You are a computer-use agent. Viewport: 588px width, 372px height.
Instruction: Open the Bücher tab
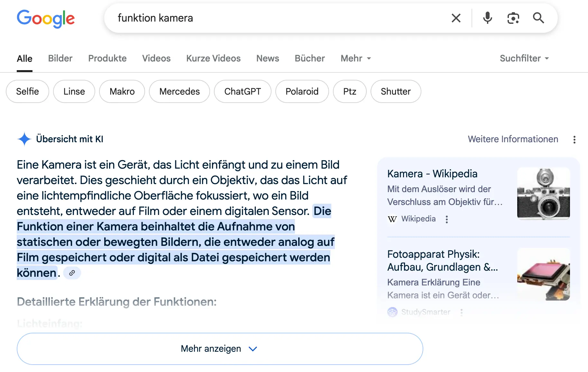(x=310, y=59)
